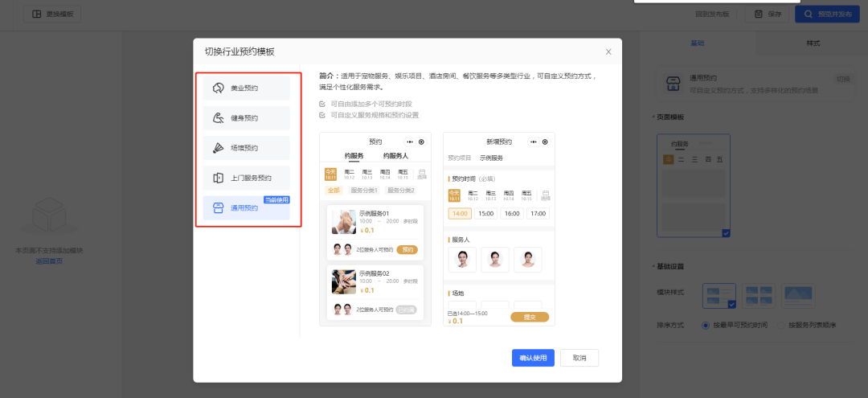Open 更换模板 in the top toolbar
This screenshot has height=398, width=868.
click(x=52, y=14)
